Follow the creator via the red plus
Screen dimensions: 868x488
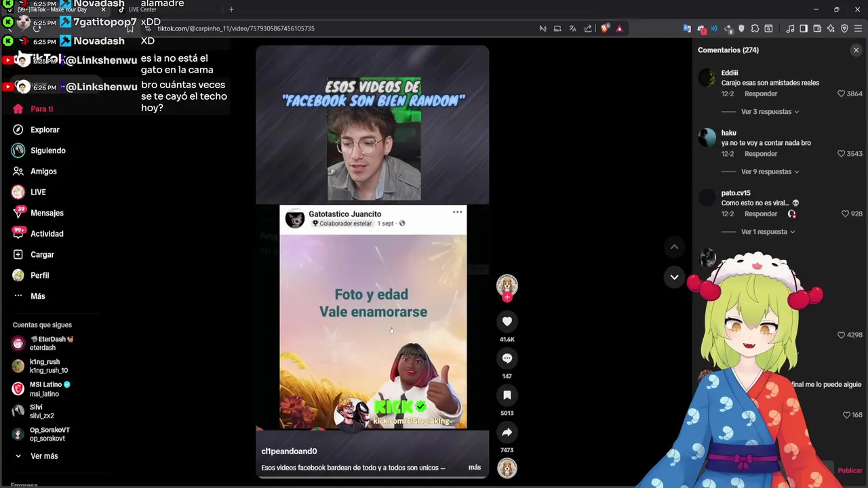(507, 297)
